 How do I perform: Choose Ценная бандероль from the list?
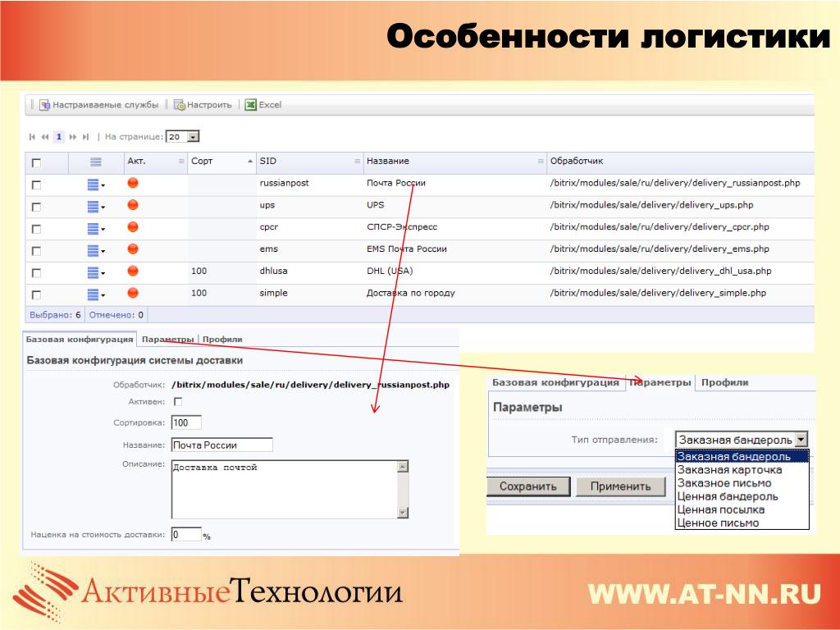pos(742,496)
